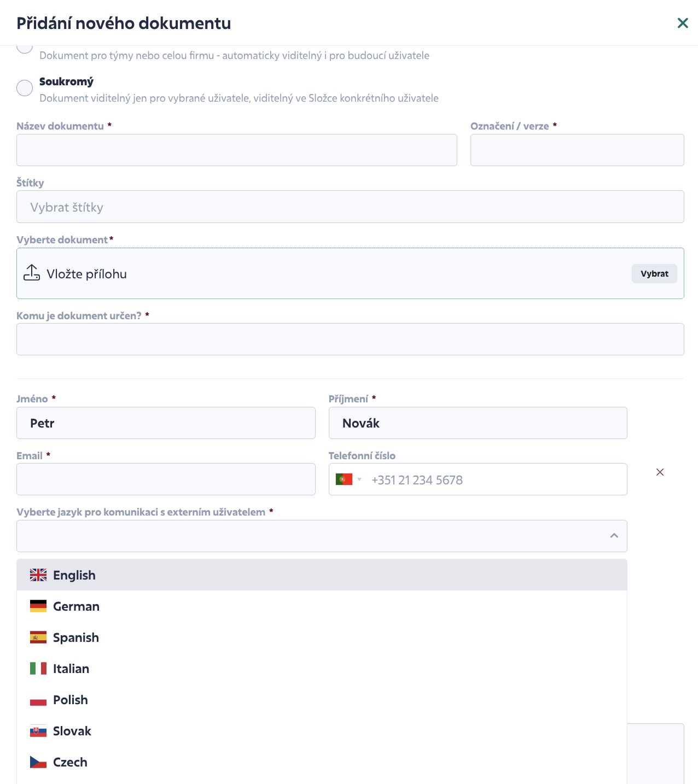Screen dimensions: 698x784
Task: Click the upload attachment icon
Action: pos(32,273)
